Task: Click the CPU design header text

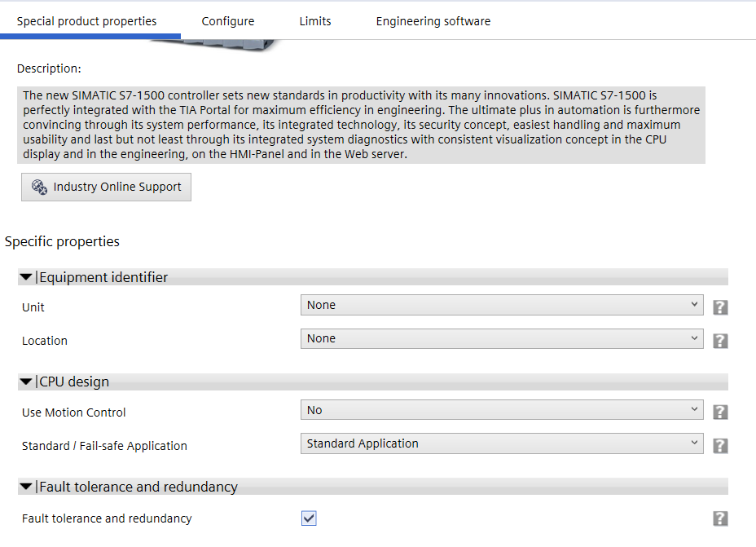Action: point(74,382)
